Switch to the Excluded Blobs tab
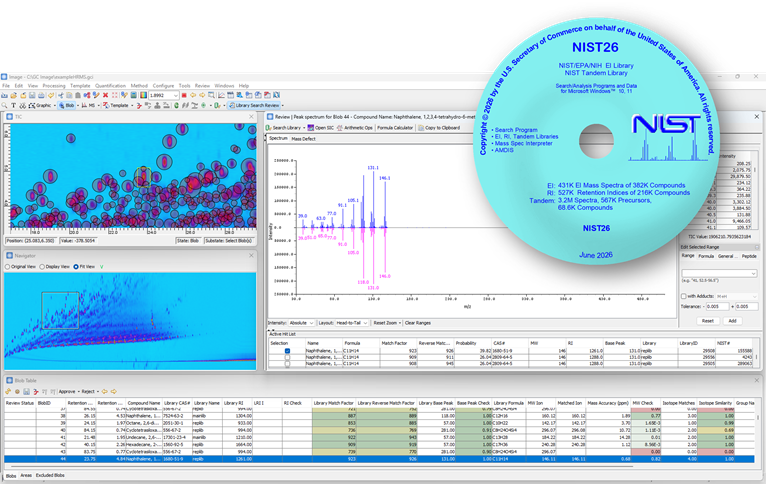 pyautogui.click(x=50, y=475)
